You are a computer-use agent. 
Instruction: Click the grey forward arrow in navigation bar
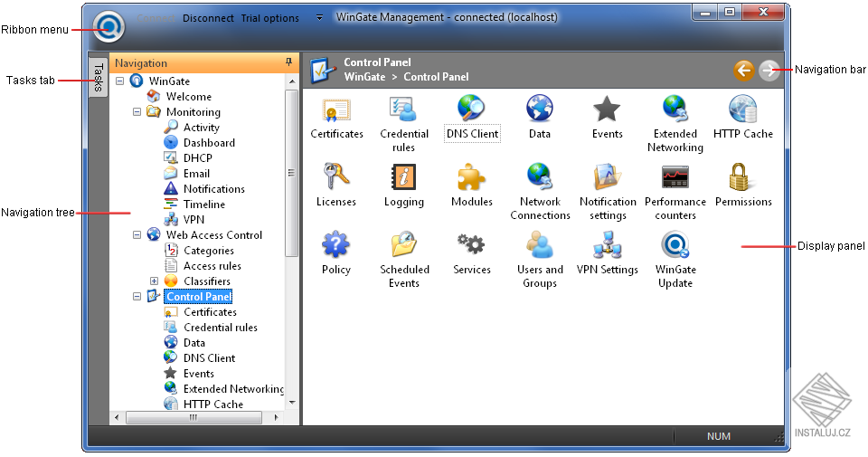pyautogui.click(x=769, y=71)
